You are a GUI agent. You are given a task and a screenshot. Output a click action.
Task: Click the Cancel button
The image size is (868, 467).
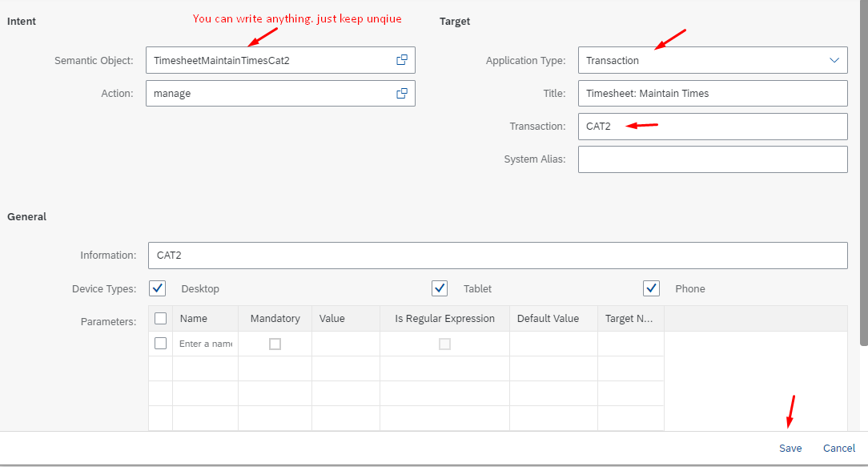coord(839,448)
